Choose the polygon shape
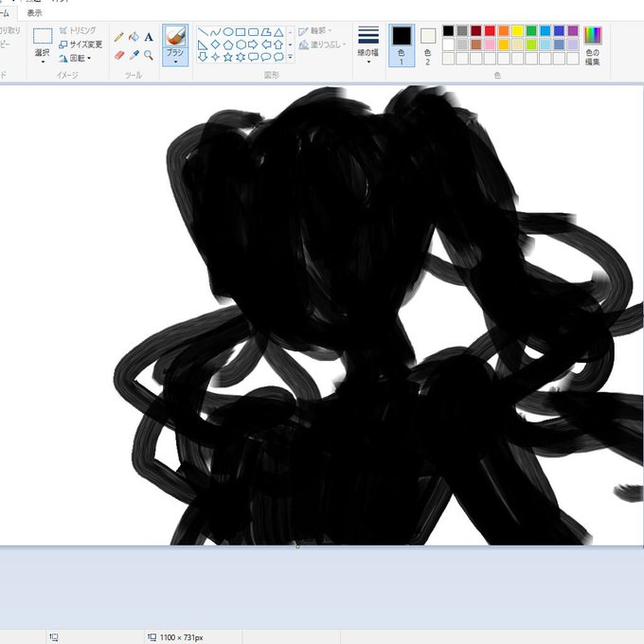 coord(266,31)
